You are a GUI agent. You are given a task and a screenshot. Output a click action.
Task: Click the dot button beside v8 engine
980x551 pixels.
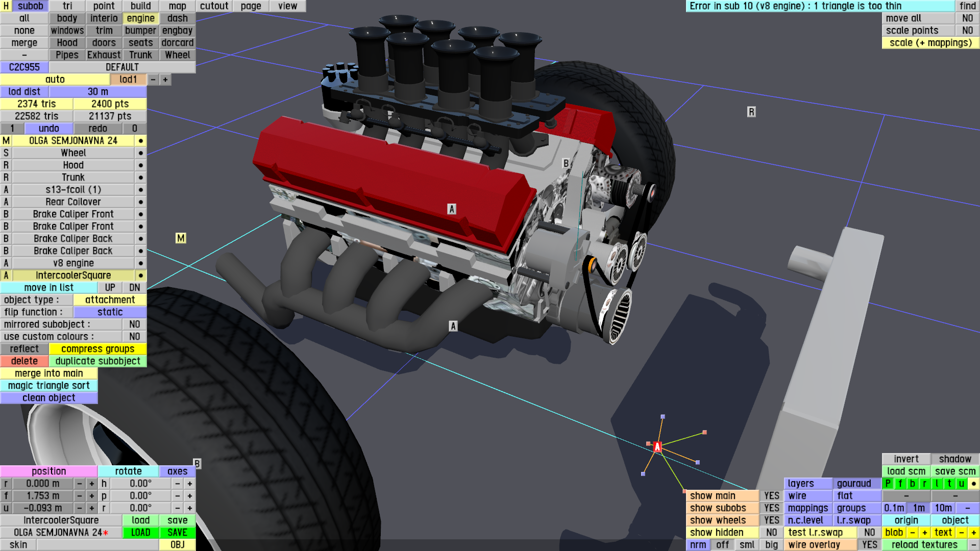tap(140, 263)
